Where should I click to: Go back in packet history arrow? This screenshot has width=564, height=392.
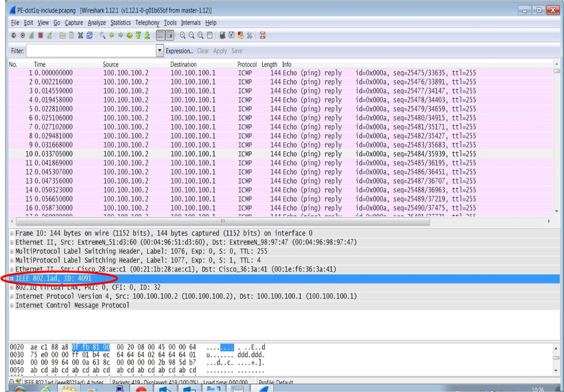point(112,35)
